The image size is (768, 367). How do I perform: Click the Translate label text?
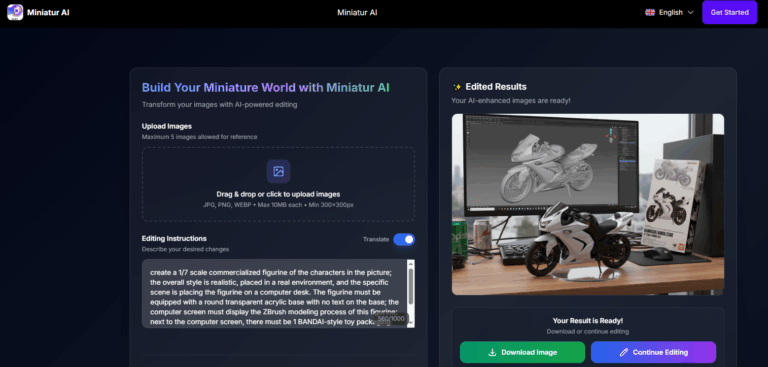pyautogui.click(x=376, y=240)
